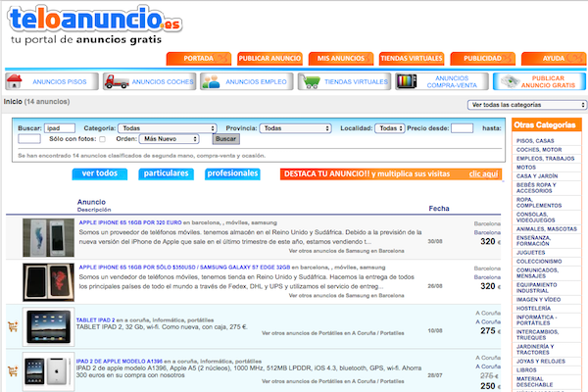Select 'EMPLEOS, TRABAJOS' in sidebar

pyautogui.click(x=545, y=159)
